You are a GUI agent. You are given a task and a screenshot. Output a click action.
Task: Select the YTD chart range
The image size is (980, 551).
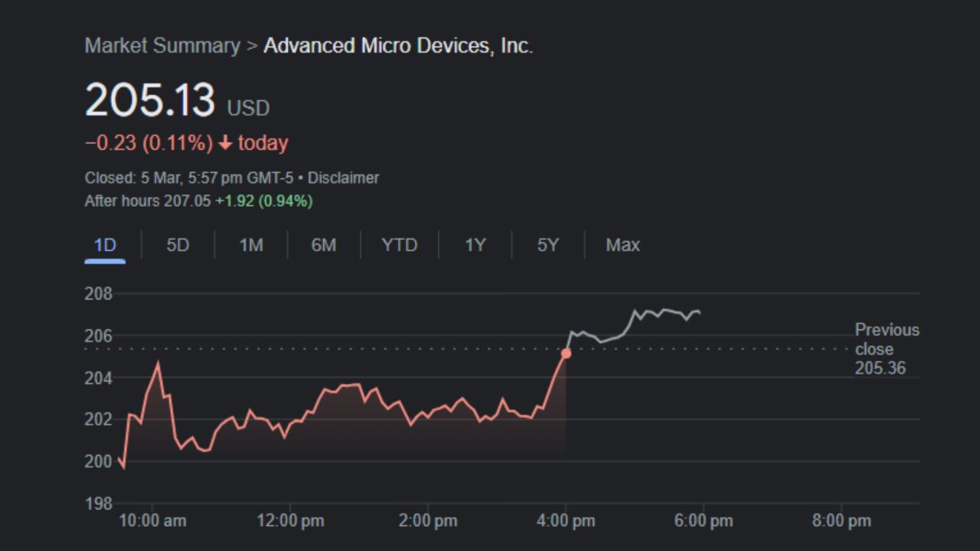coord(400,245)
